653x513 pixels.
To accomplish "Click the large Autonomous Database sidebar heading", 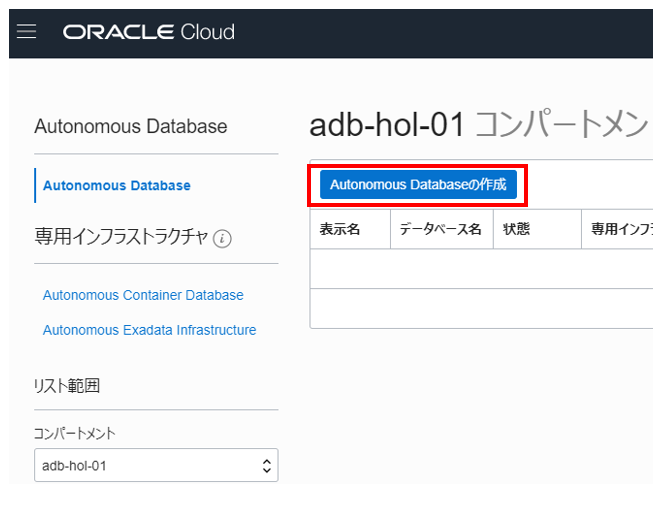I will click(x=131, y=127).
